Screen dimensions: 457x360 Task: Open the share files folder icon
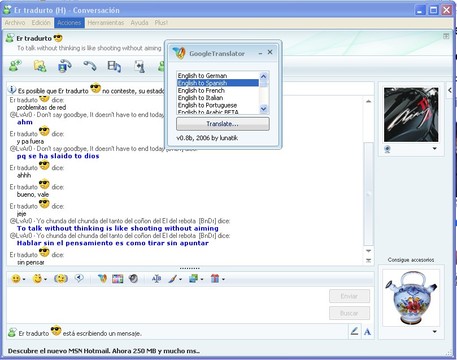coord(40,66)
